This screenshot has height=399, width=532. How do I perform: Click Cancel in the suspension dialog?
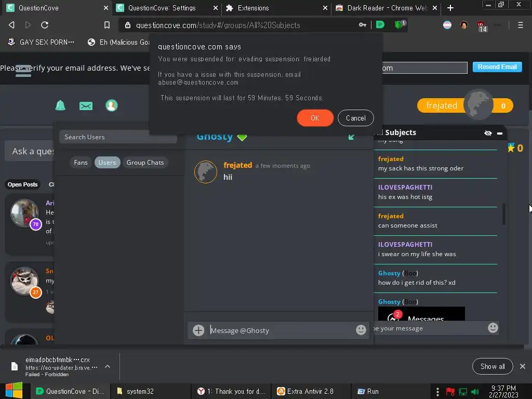point(355,118)
